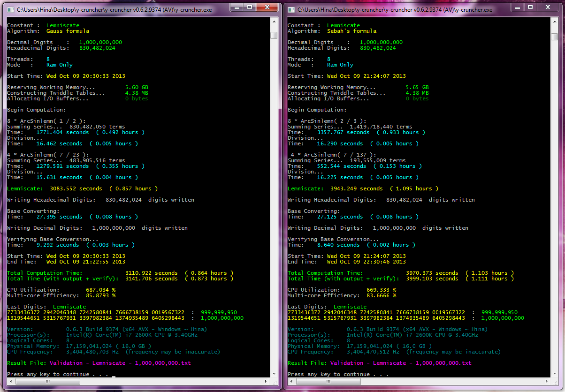Screen dimensions: 565x392
Task: Open system menu icon of Gauss formula window
Action: pyautogui.click(x=10, y=9)
